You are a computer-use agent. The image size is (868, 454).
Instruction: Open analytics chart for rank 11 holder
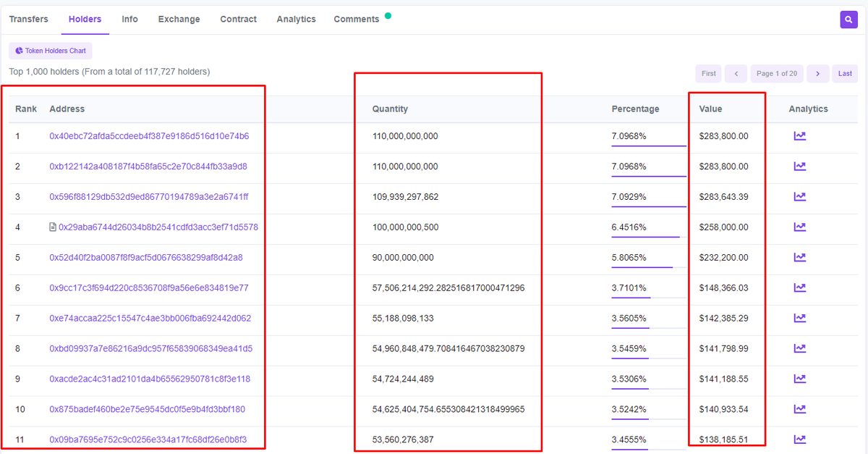[x=799, y=440]
